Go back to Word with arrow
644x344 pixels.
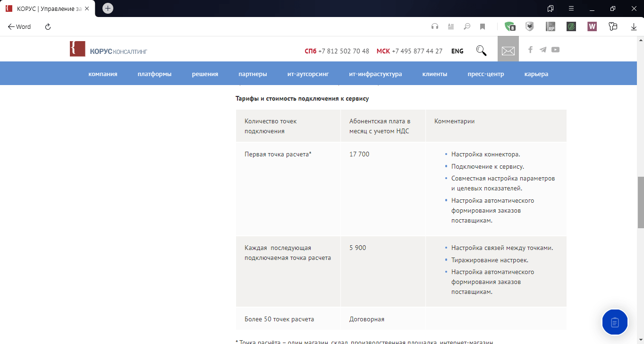(x=19, y=27)
